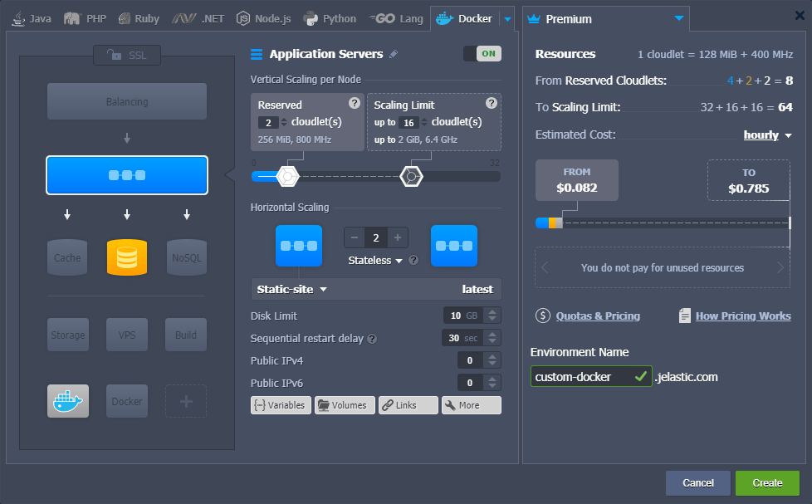812x504 pixels.
Task: Click the Scaling Limit slider handle
Action: pos(412,176)
